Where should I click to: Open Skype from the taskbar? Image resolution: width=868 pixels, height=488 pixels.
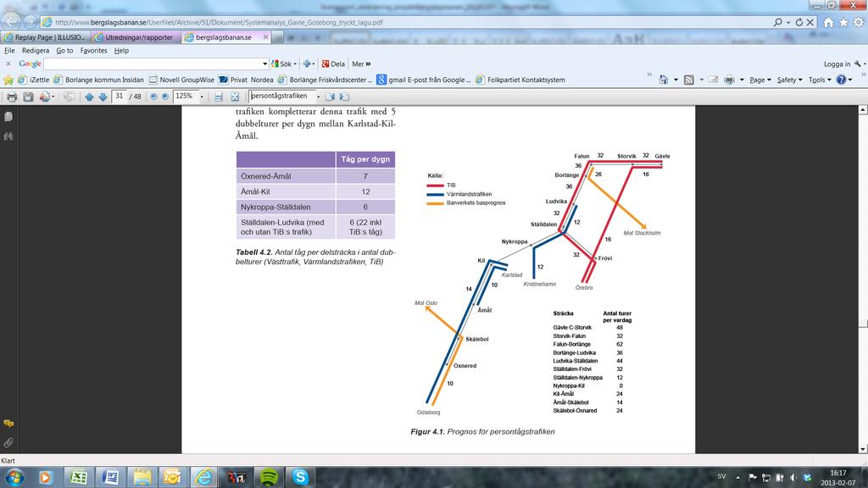(x=300, y=477)
